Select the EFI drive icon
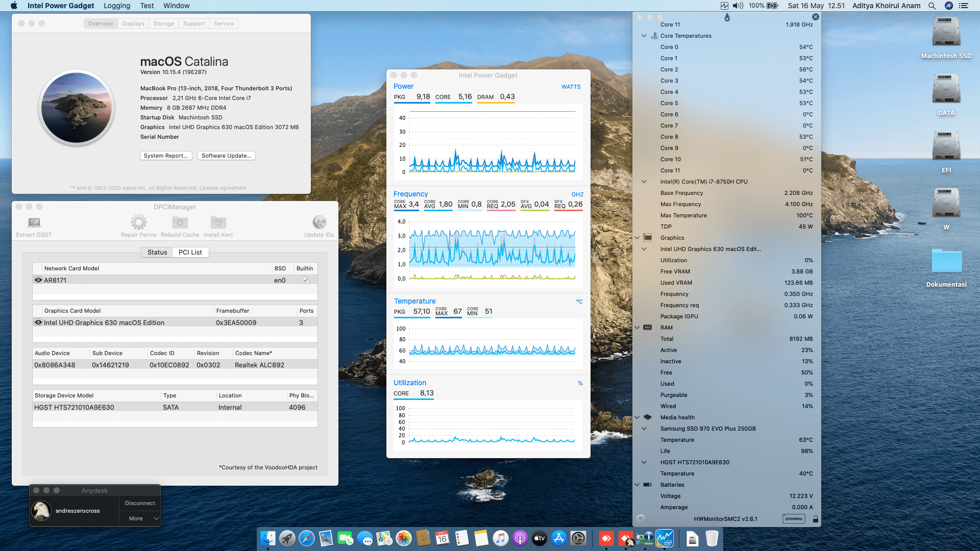Image resolution: width=980 pixels, height=551 pixels. click(x=946, y=147)
